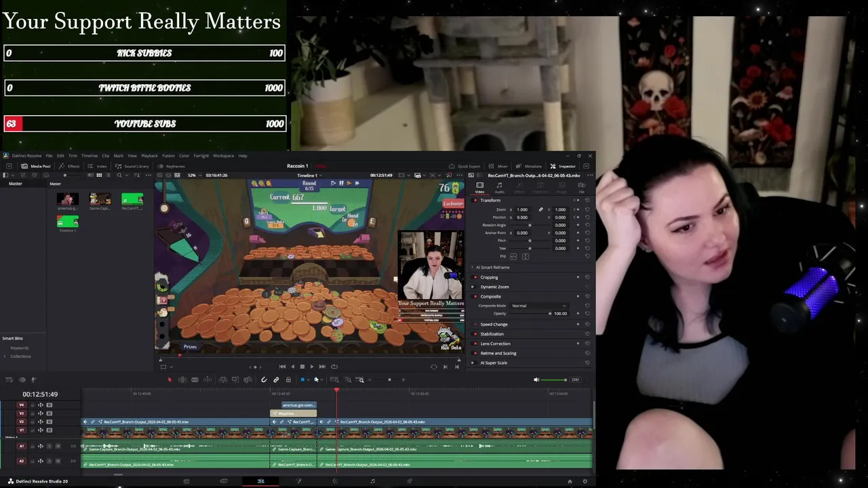
Task: Click the vertical Flip icon
Action: pyautogui.click(x=526, y=256)
